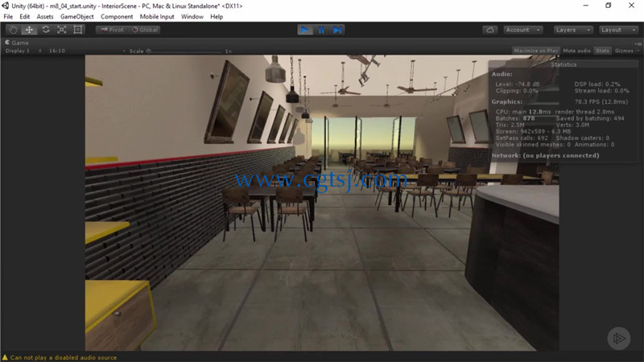The width and height of the screenshot is (644, 362).
Task: Select the Game view tab
Action: pos(17,43)
